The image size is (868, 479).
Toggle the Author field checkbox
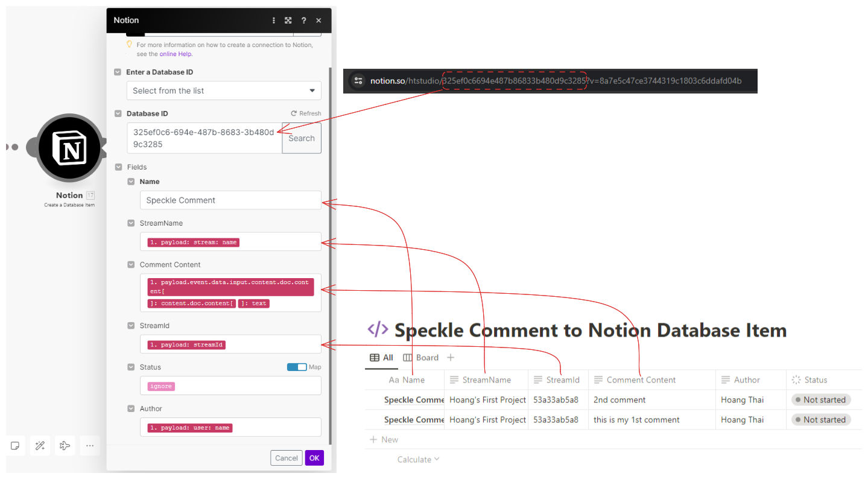(131, 409)
